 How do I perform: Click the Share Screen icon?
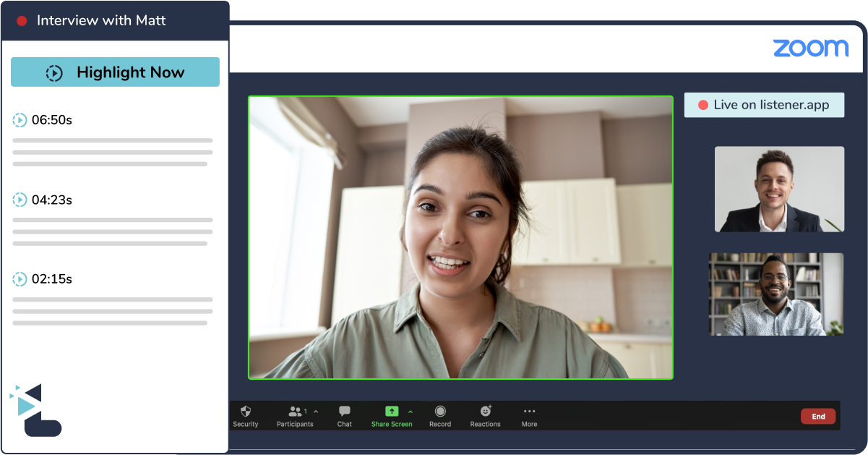(x=392, y=411)
